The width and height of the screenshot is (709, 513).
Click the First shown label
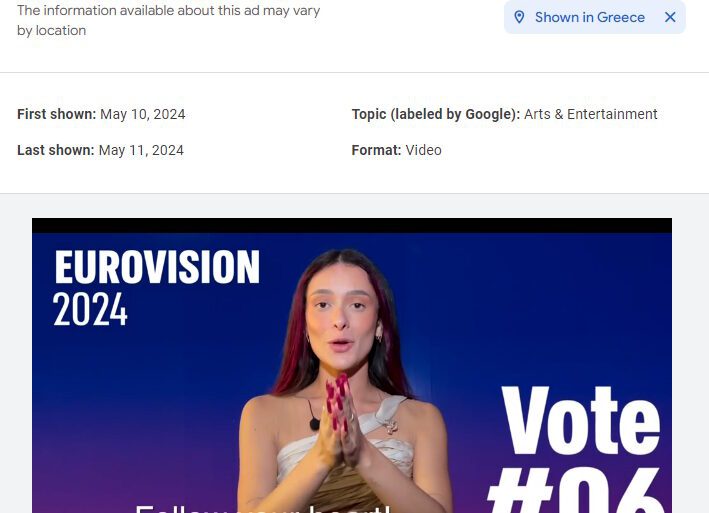pos(57,114)
